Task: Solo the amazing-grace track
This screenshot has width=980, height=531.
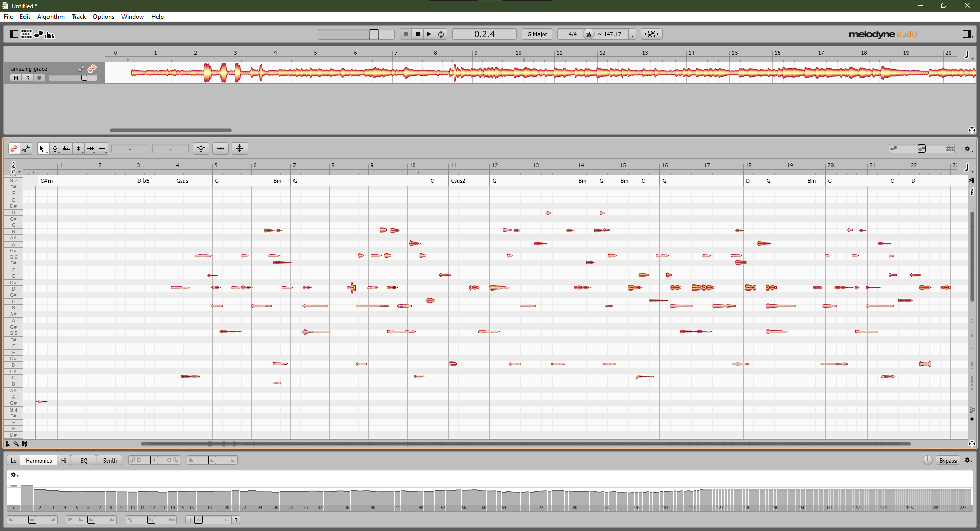Action: 28,78
